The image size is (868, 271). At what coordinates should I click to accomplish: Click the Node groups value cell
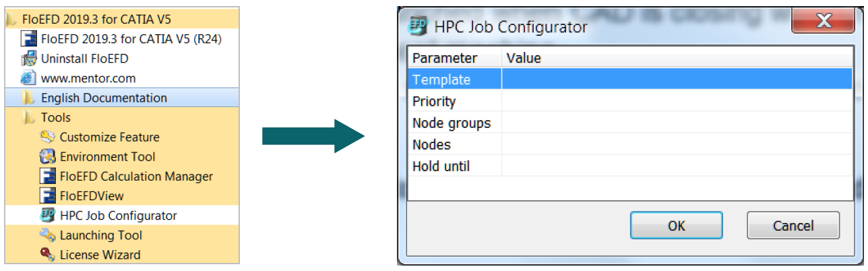(677, 123)
